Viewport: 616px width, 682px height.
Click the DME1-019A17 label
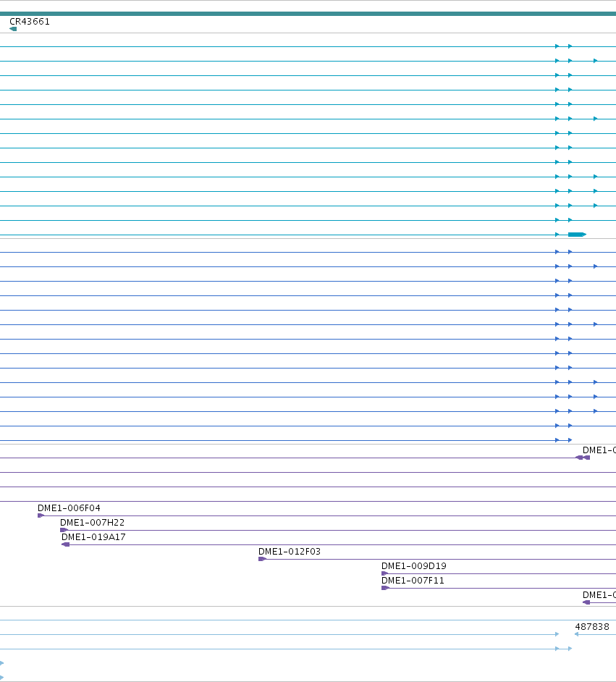pyautogui.click(x=93, y=537)
